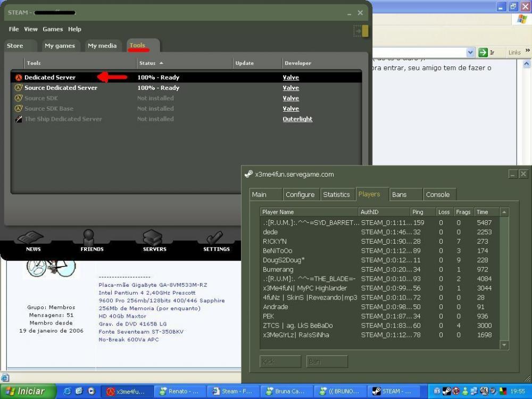Switch to the Console tab
This screenshot has width=532, height=399.
[x=438, y=195]
